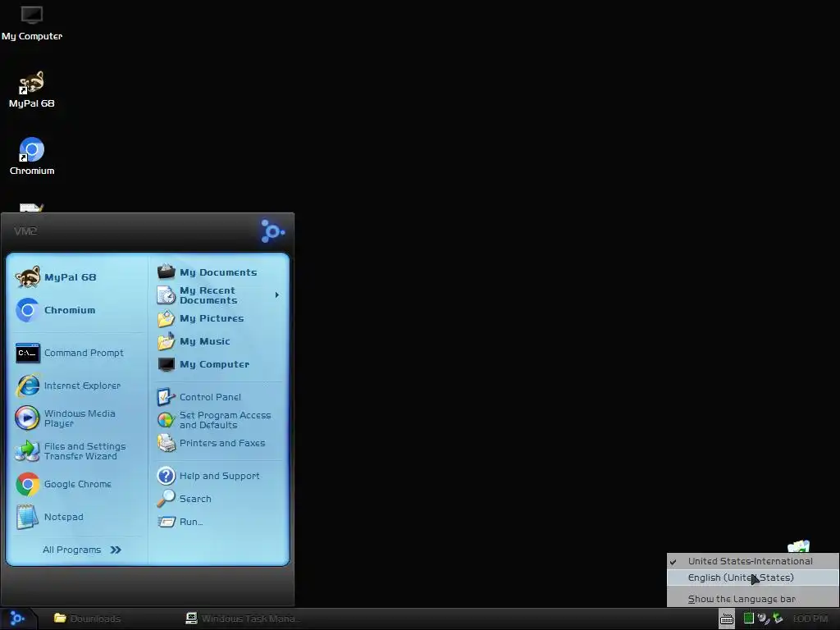840x630 pixels.
Task: Select the My Computer desktop icon
Action: [x=32, y=22]
